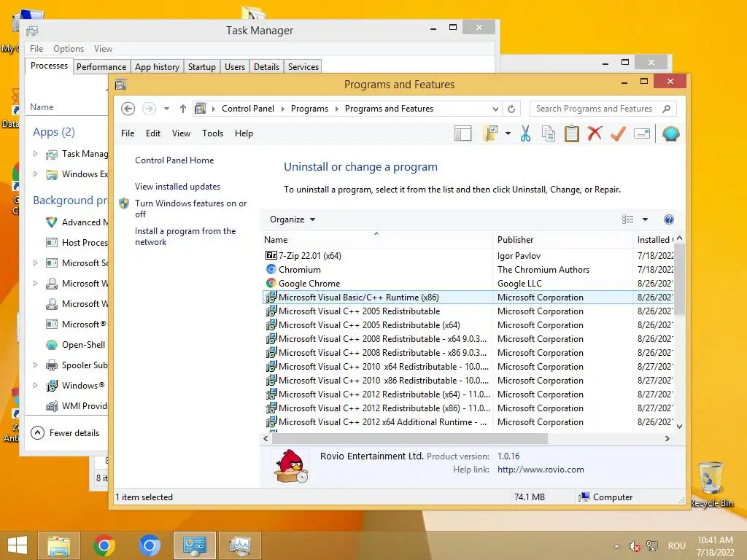The height and width of the screenshot is (560, 747).
Task: Expand the Task Manager app row
Action: pos(35,153)
